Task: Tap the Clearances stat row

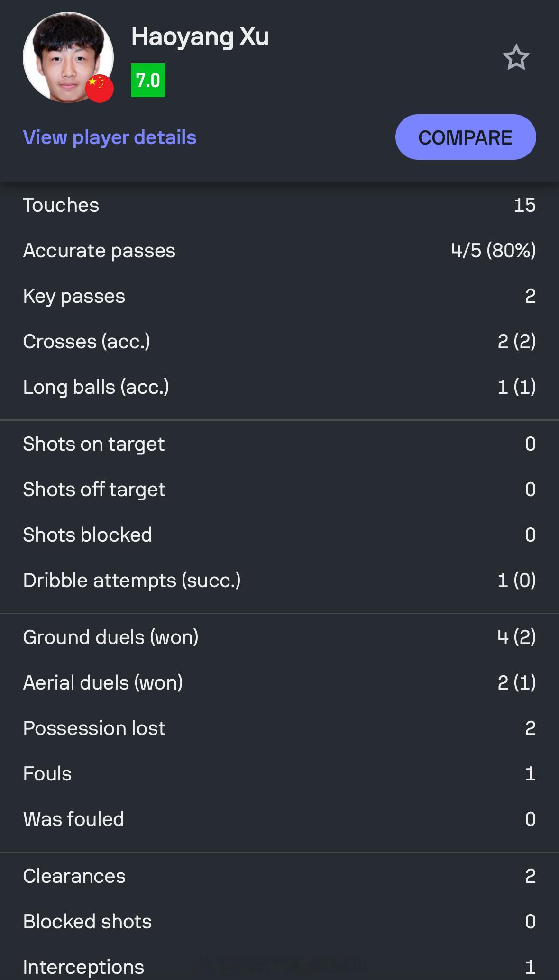Action: [x=279, y=876]
